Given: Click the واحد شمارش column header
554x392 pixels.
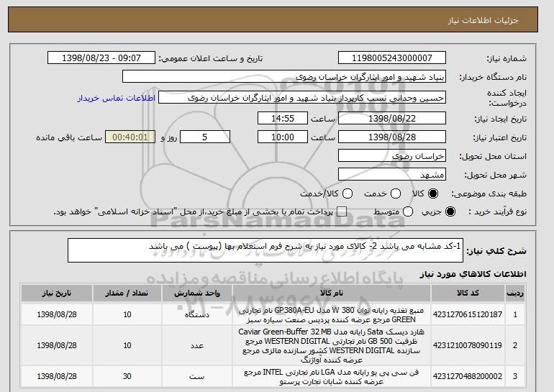Looking at the screenshot, I should tap(197, 293).
